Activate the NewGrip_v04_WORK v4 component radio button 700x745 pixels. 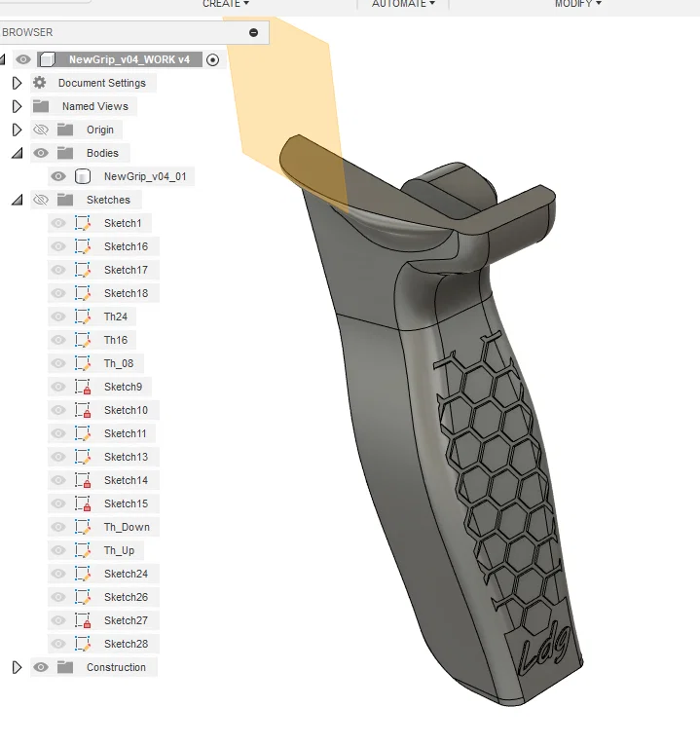213,59
